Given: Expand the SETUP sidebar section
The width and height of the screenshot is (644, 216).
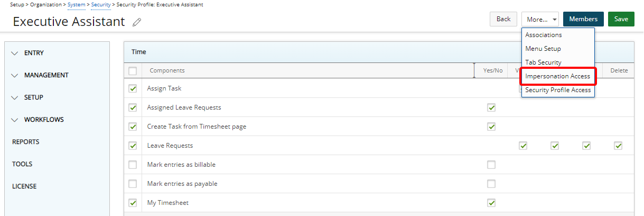Looking at the screenshot, I should (15, 98).
